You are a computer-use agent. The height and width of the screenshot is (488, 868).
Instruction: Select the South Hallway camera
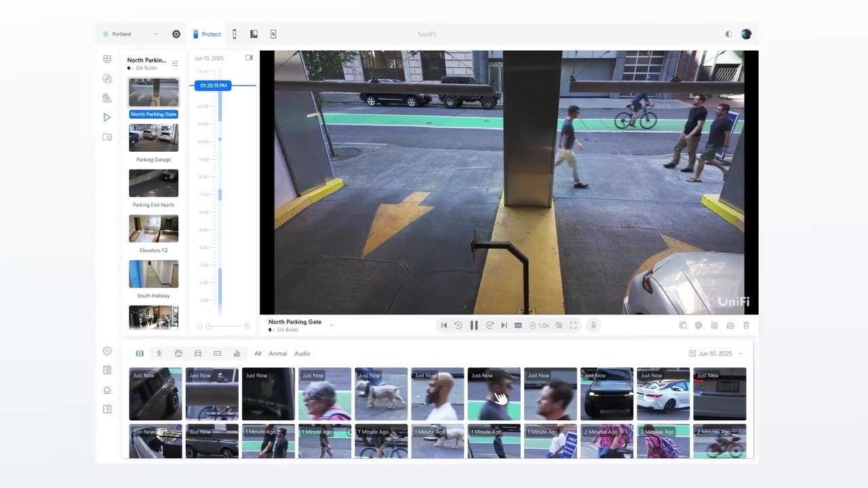154,274
